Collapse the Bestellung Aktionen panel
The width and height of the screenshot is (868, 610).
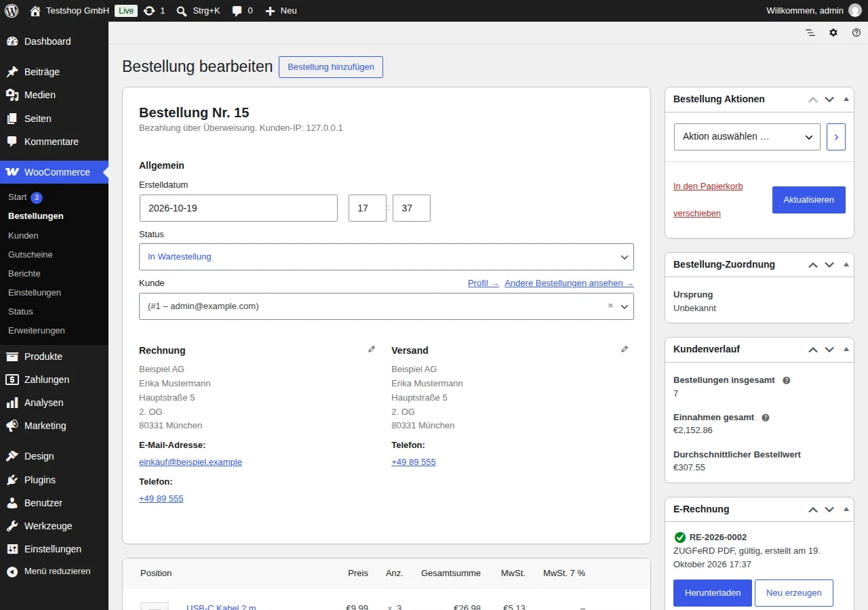(846, 99)
